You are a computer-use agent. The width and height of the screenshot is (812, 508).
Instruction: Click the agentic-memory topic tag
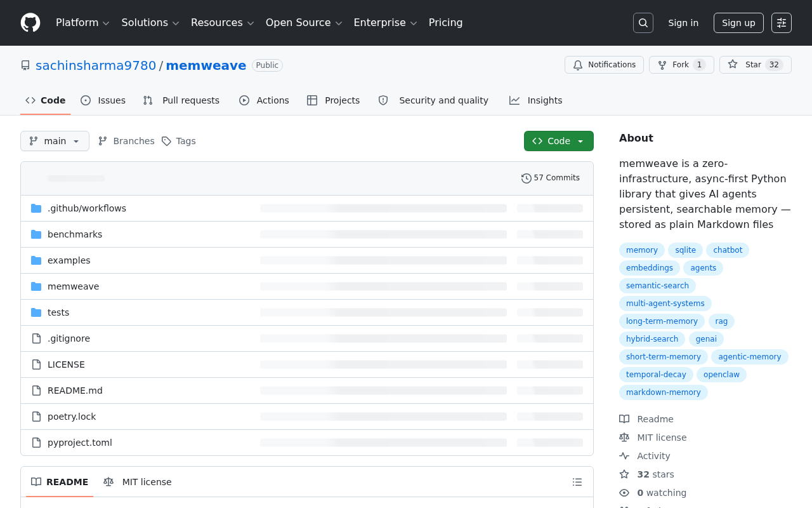click(750, 357)
